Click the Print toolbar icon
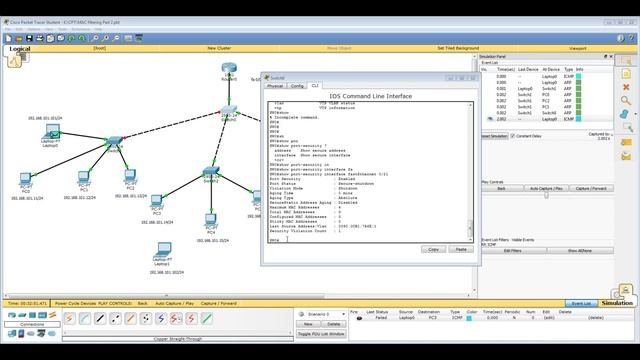The image size is (640, 360). tap(40, 38)
